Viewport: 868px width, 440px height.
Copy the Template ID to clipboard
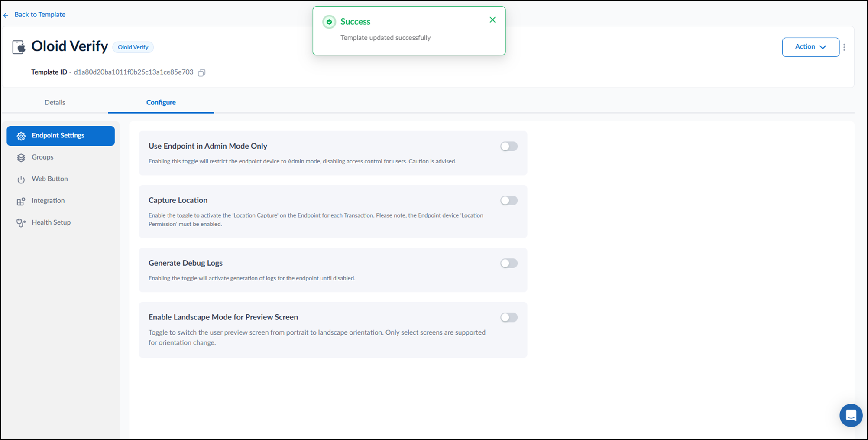[x=201, y=73]
